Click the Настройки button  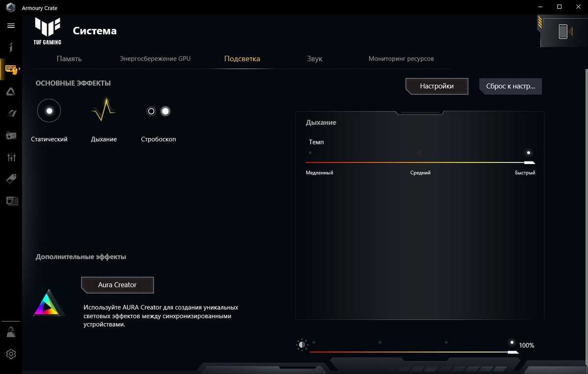pyautogui.click(x=437, y=86)
